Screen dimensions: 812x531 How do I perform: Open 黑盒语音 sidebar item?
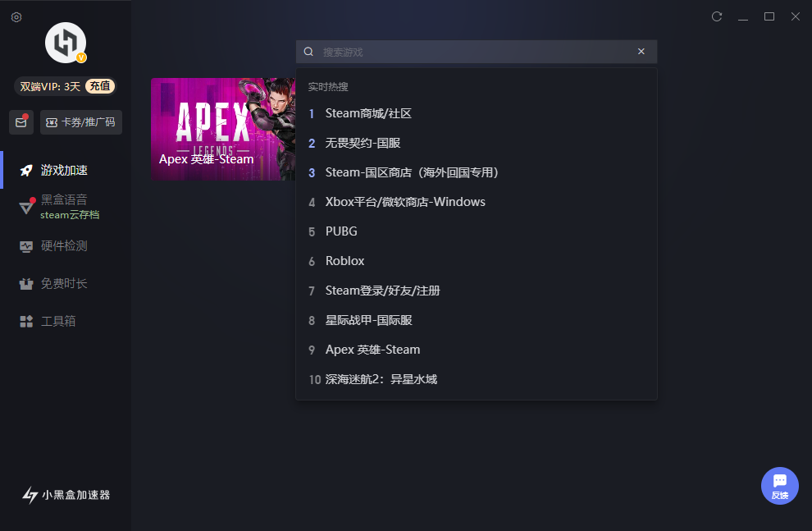click(x=66, y=207)
